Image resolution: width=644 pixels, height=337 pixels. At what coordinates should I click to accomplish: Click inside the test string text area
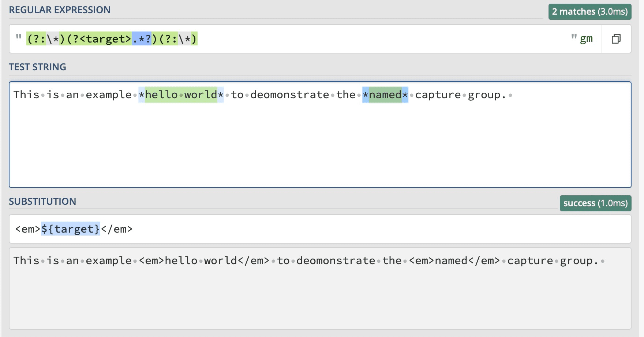coord(320,134)
